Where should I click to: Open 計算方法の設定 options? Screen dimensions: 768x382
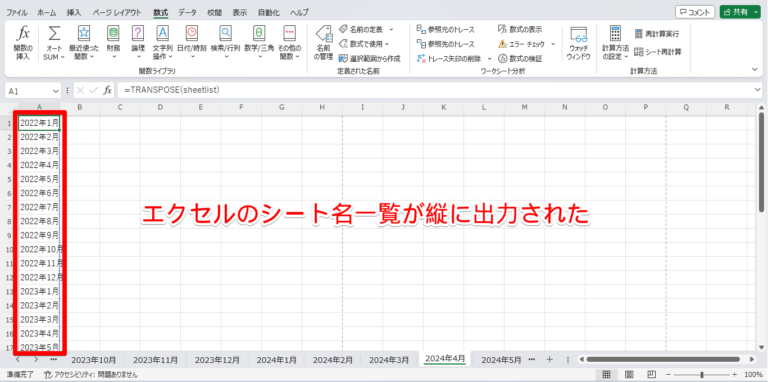615,43
